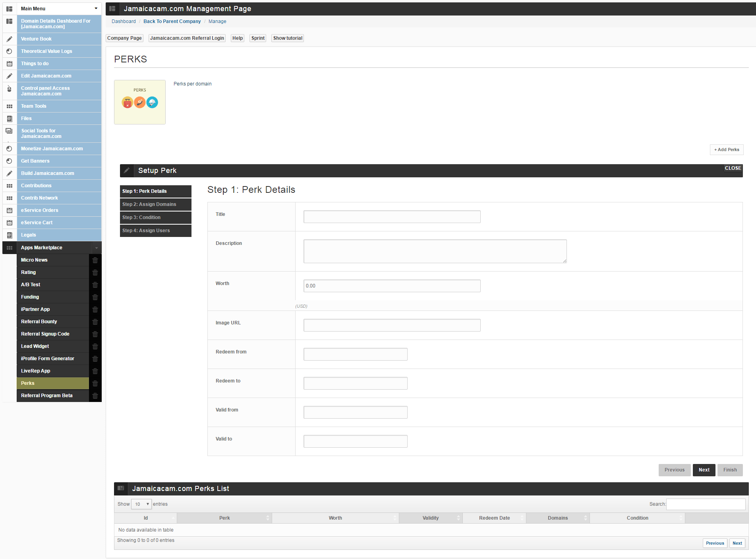Click the trash icon beside Funding
Screen dimensions: 756x559
pos(95,297)
